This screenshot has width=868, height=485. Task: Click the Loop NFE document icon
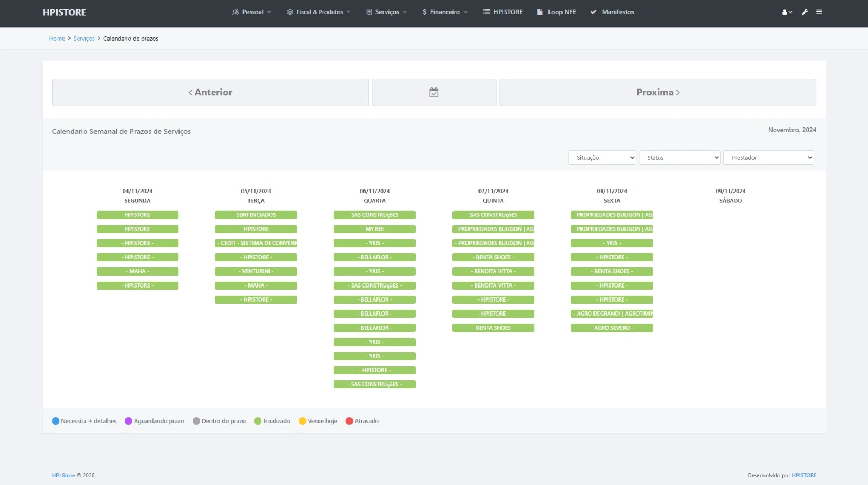pyautogui.click(x=540, y=12)
